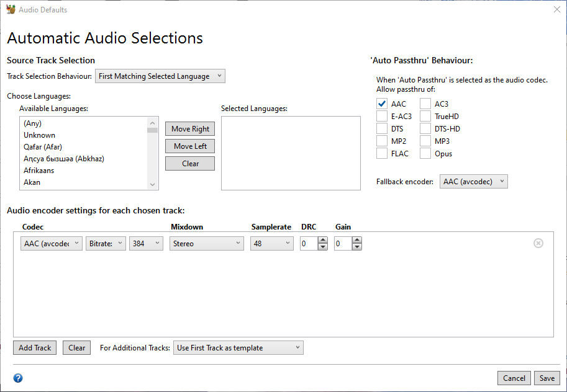Allow FLAC passthru

click(382, 153)
